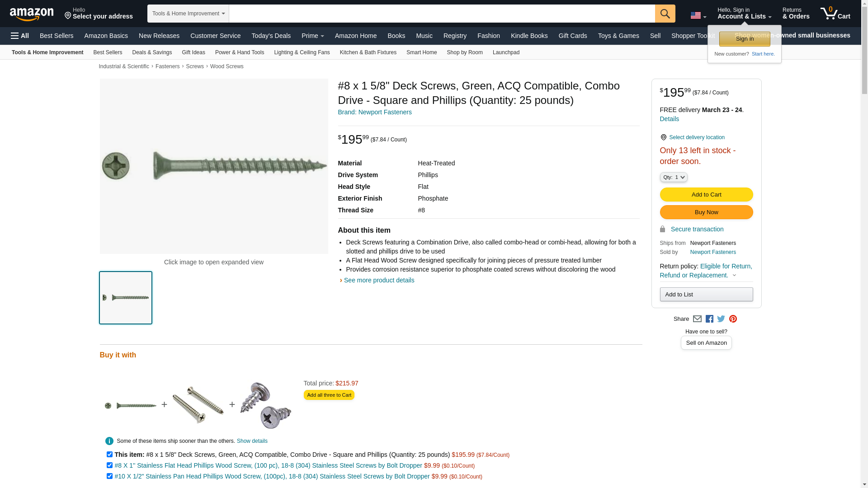Go to Power & Hand Tools tab
This screenshot has height=488, width=868.
239,52
